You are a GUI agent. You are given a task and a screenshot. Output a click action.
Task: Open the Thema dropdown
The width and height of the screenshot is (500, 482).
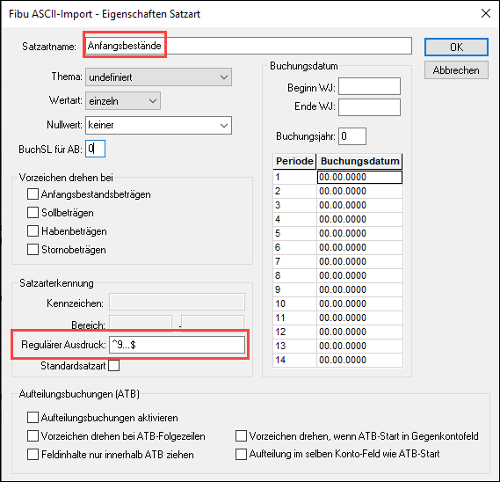point(158,77)
